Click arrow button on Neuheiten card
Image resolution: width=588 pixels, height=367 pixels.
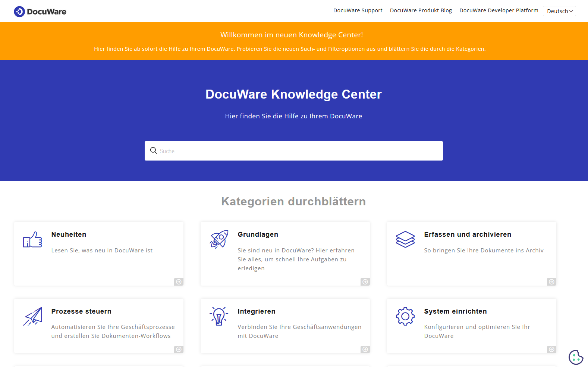179,282
